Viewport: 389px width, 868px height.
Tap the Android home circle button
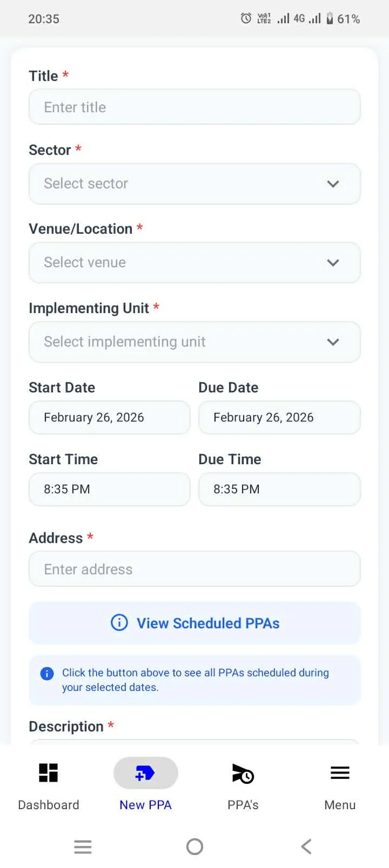pyautogui.click(x=194, y=846)
